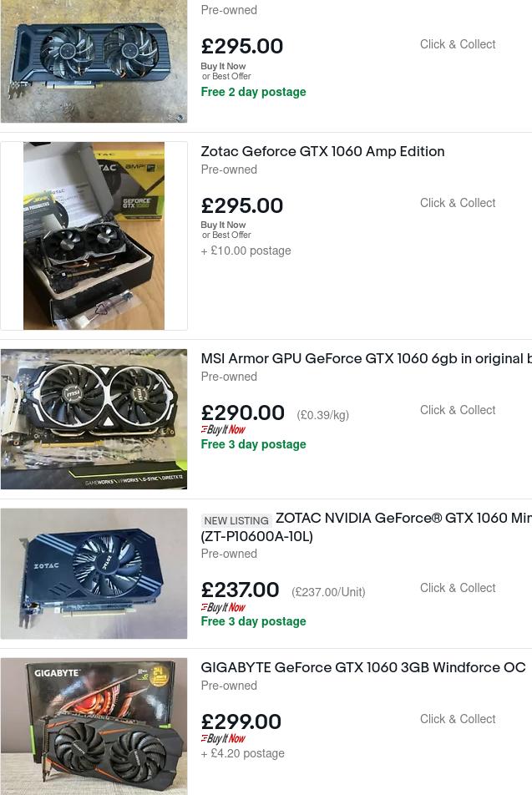Click Click & Collect beside the £299.00 price

458,719
